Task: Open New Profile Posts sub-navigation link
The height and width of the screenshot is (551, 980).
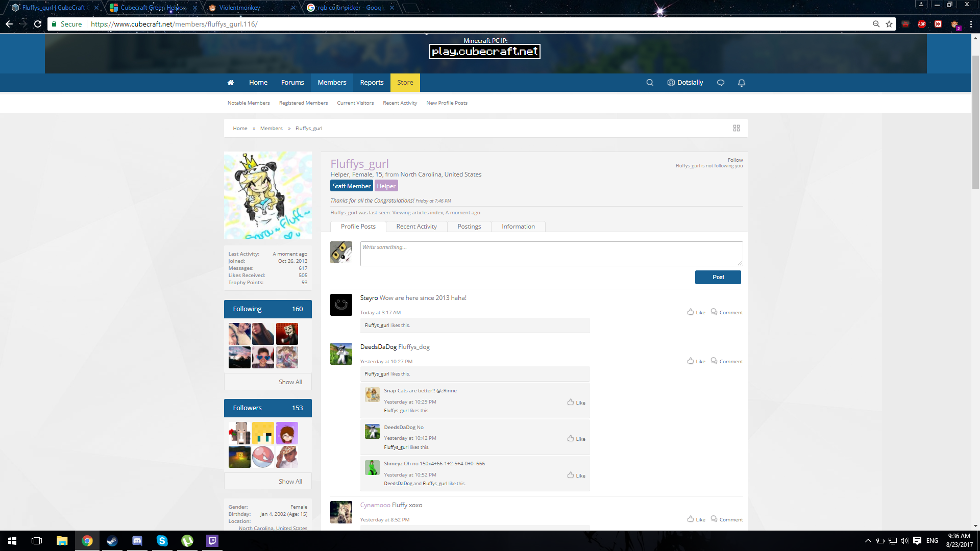Action: pos(447,103)
